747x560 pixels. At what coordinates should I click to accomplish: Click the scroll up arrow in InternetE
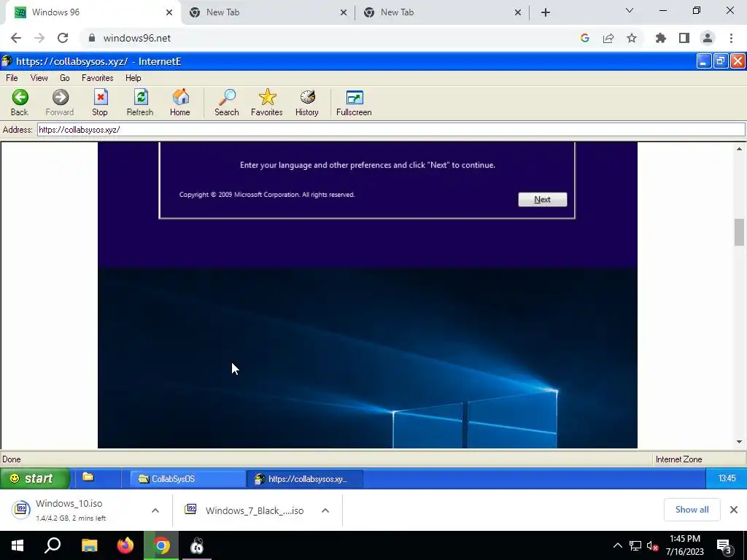pos(740,149)
